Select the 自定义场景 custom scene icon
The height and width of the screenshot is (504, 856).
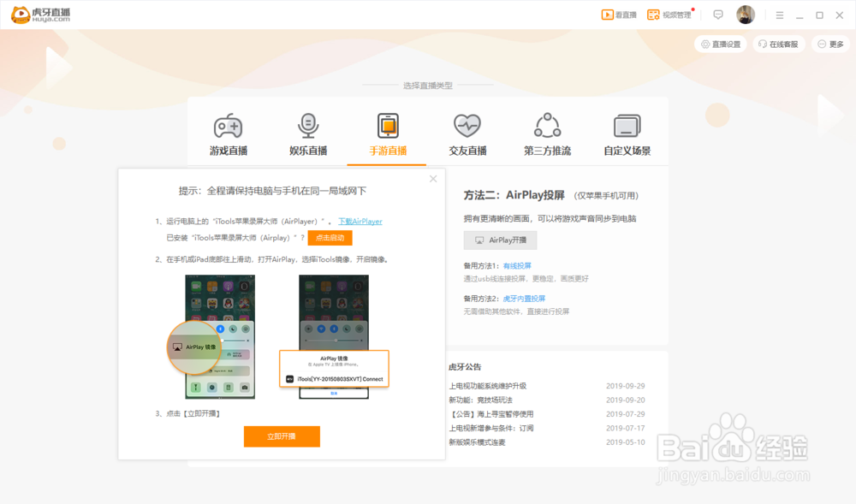[626, 125]
